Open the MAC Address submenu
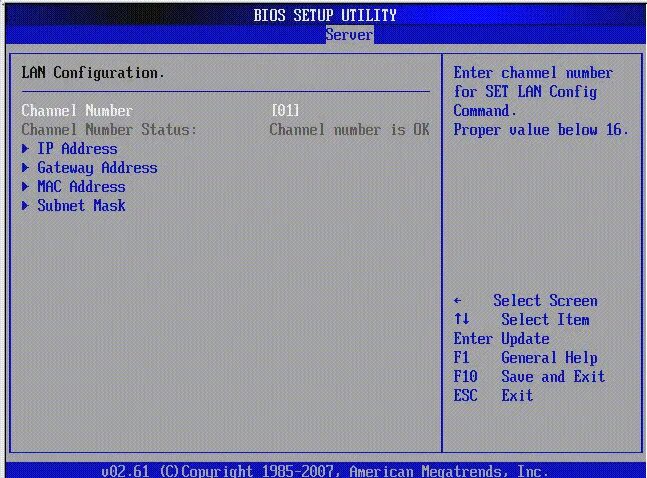 click(x=81, y=187)
